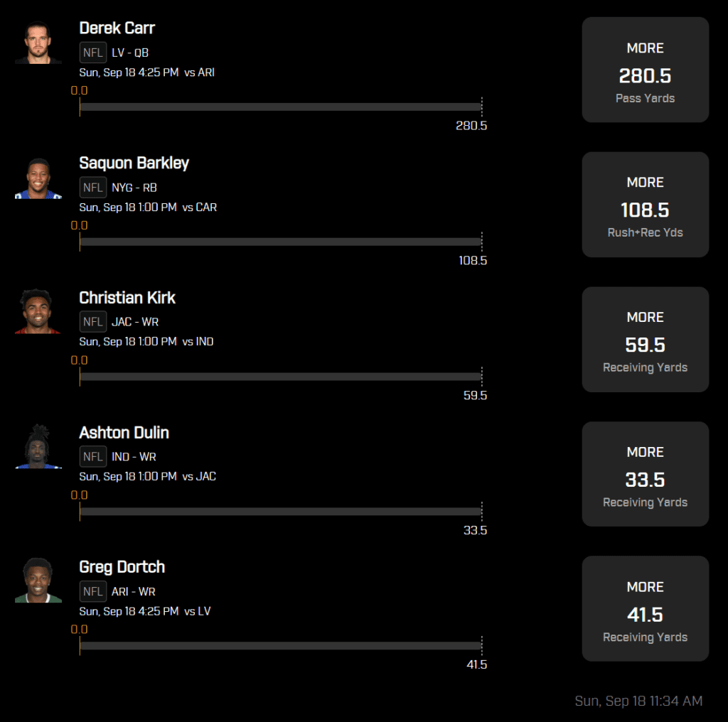
Task: Click Derek Carr's NFL league badge
Action: (93, 53)
